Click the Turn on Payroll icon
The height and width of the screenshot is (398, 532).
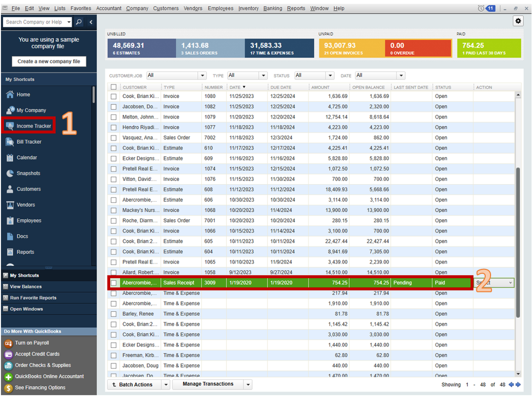(9, 343)
